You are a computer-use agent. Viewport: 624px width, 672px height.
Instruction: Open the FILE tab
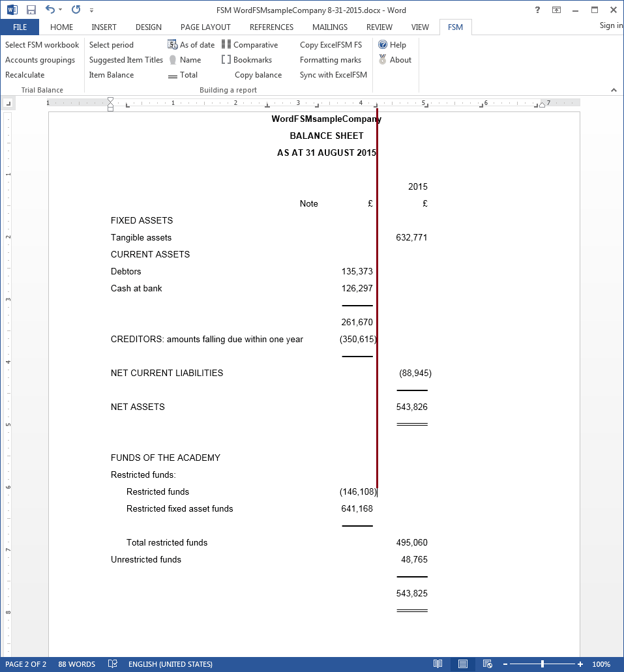coord(20,27)
